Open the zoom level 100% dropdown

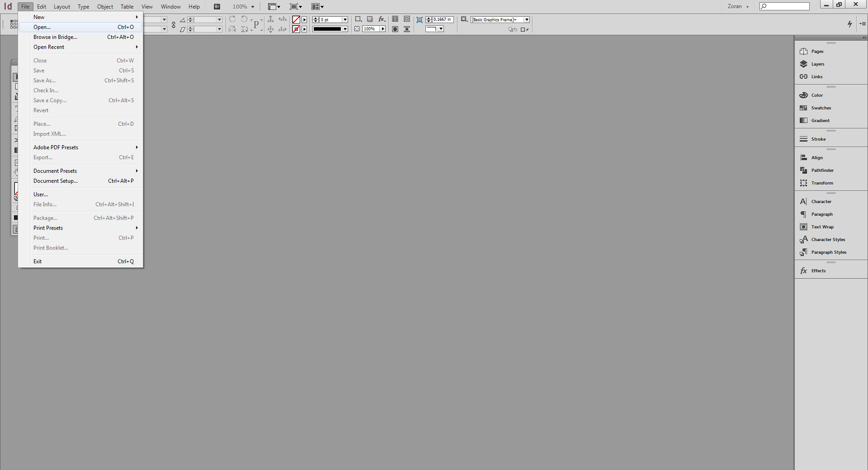[253, 7]
